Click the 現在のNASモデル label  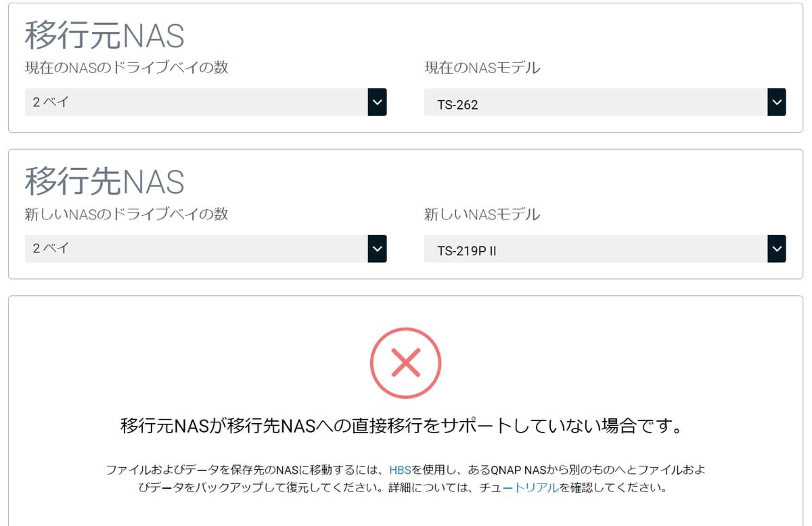click(482, 68)
